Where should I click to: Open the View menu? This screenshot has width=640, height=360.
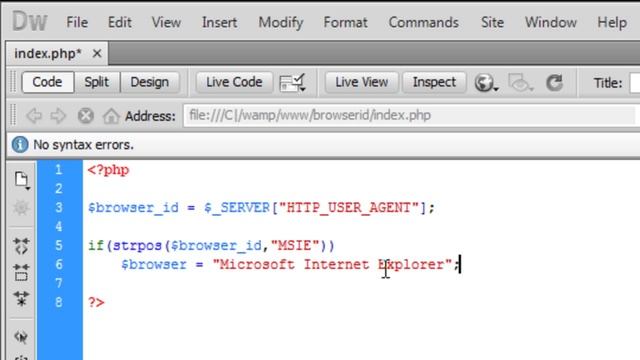166,22
